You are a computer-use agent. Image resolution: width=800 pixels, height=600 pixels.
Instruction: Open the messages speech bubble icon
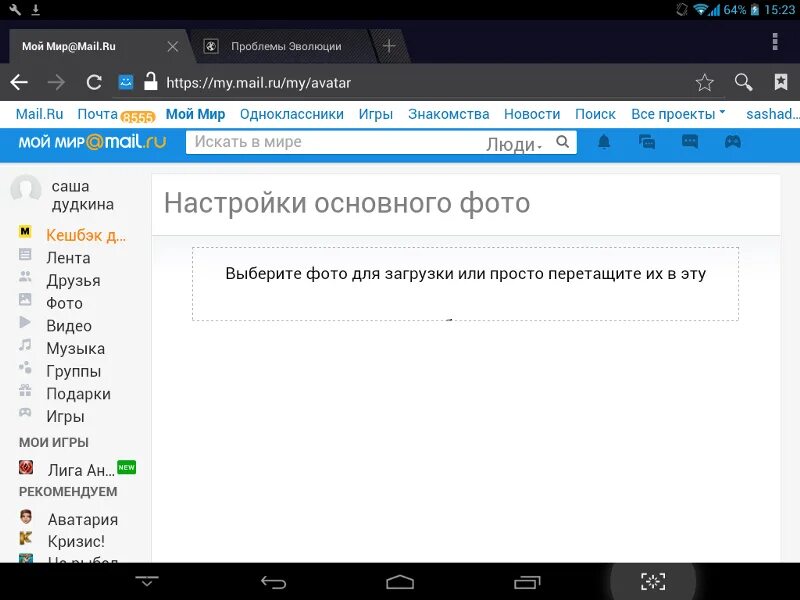click(x=690, y=141)
